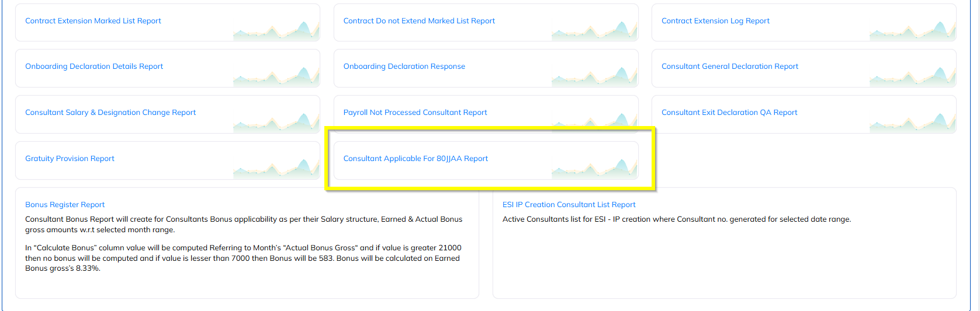Viewport: 980px width, 311px height.
Task: Open Contract Do not Extend Marked List Report
Action: coord(419,21)
